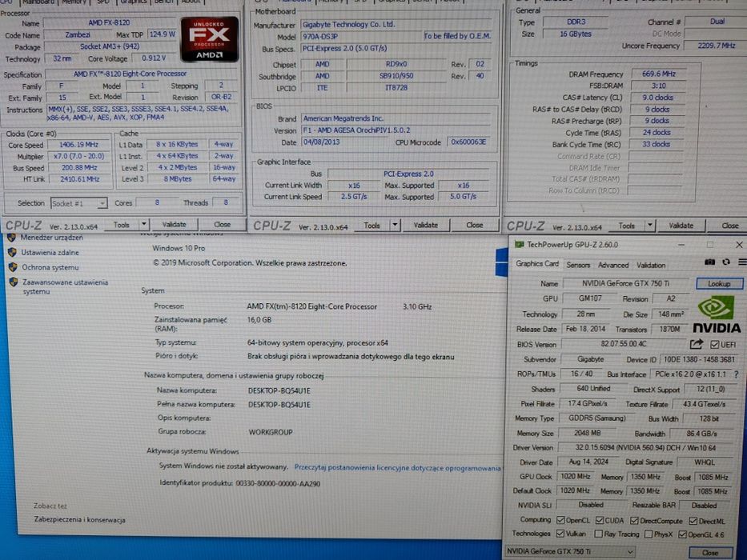Switch to the Graphics Card tab

537,264
